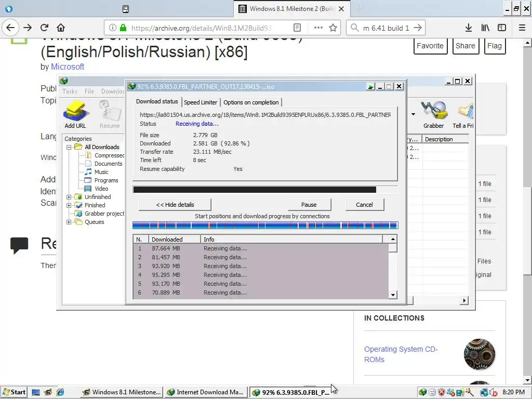Open the Firefox hamburger menu
This screenshot has height=399, width=532.
click(x=522, y=28)
